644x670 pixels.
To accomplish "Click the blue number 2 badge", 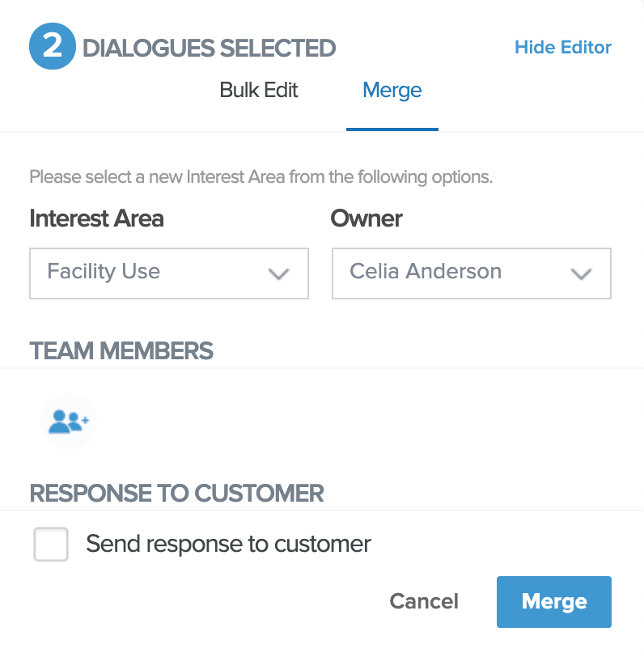I will coord(53,47).
